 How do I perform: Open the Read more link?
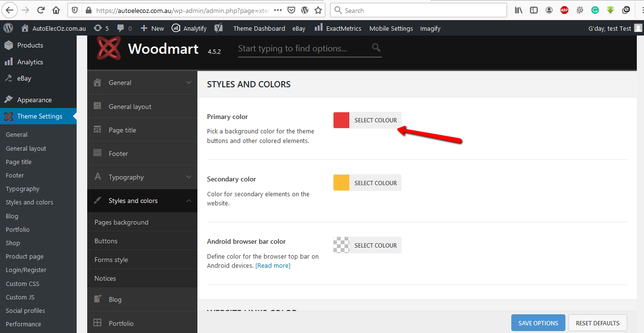tap(273, 265)
